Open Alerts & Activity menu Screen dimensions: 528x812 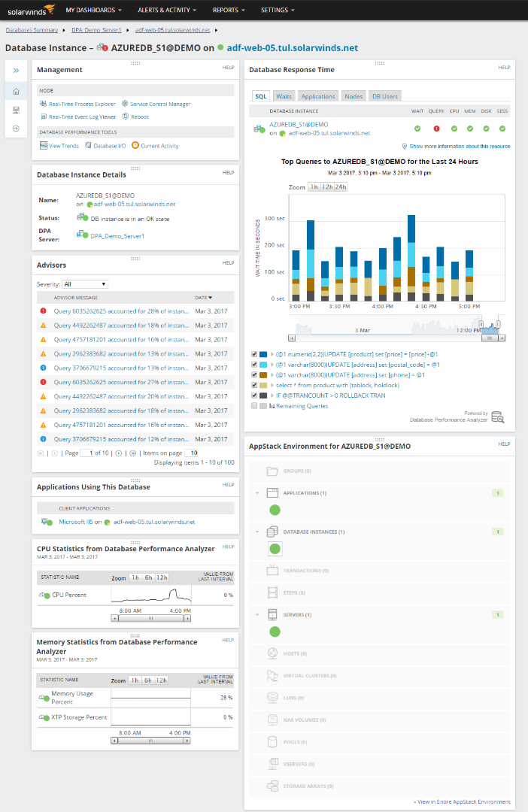pos(167,10)
